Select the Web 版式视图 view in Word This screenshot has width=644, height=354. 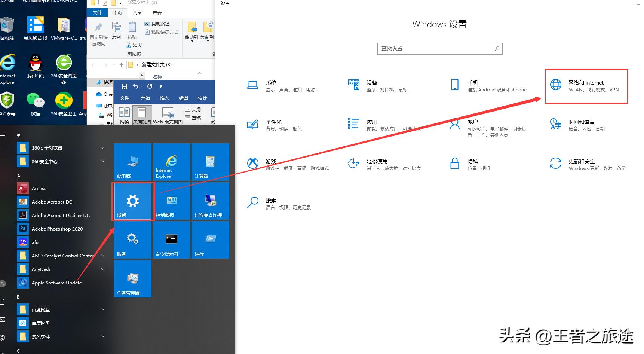(168, 115)
